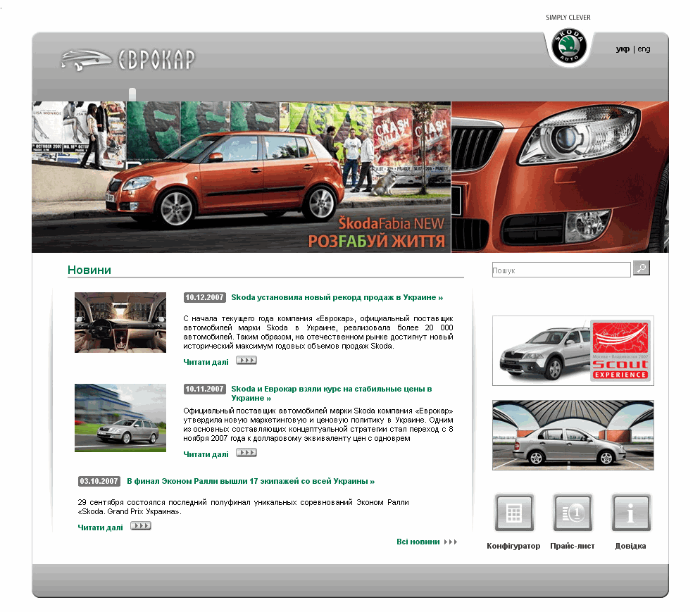Click the Конфігуратор label
This screenshot has height=612, width=700.
513,546
